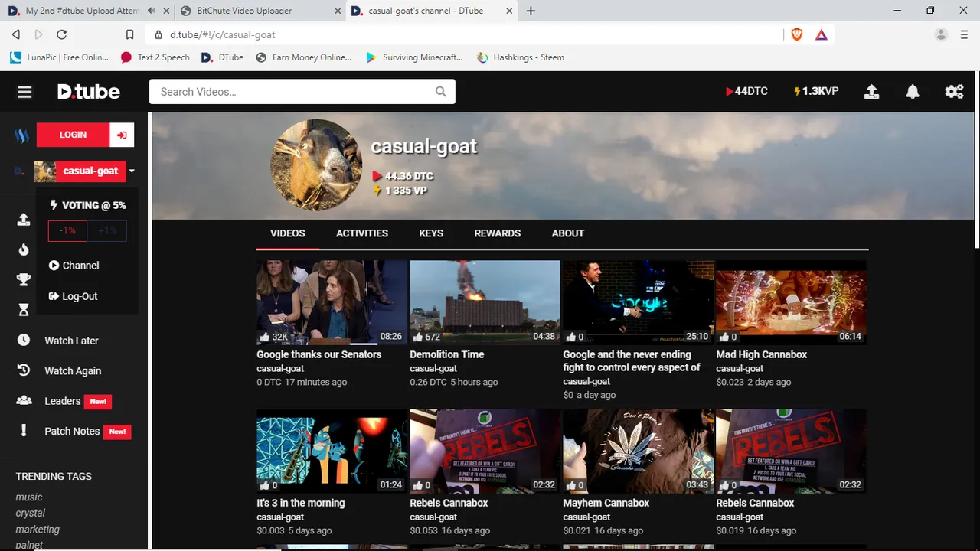980x551 pixels.
Task: Open the notifications bell
Action: click(913, 92)
